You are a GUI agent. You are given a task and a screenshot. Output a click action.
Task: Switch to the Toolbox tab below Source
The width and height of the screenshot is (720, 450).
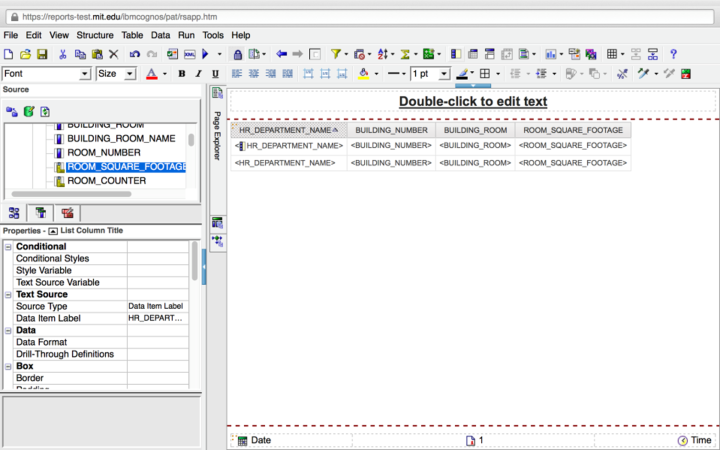(x=41, y=212)
